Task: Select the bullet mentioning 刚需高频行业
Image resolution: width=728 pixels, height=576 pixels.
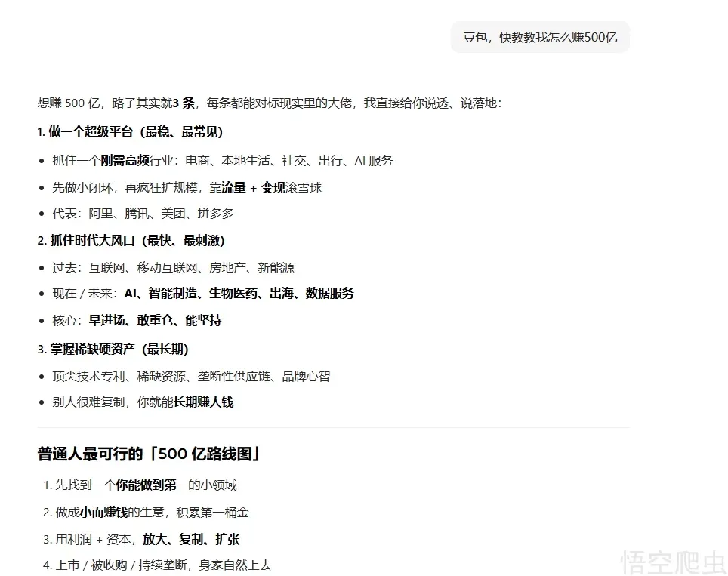Action: [x=222, y=160]
